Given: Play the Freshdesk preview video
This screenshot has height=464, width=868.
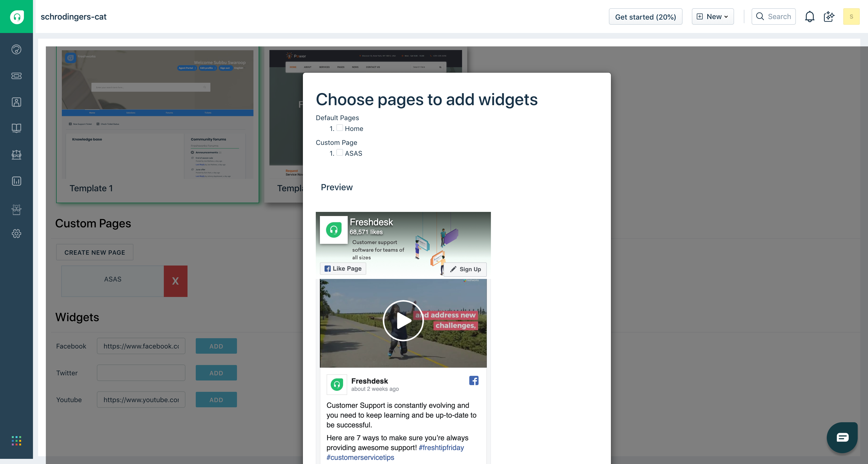Looking at the screenshot, I should [403, 321].
